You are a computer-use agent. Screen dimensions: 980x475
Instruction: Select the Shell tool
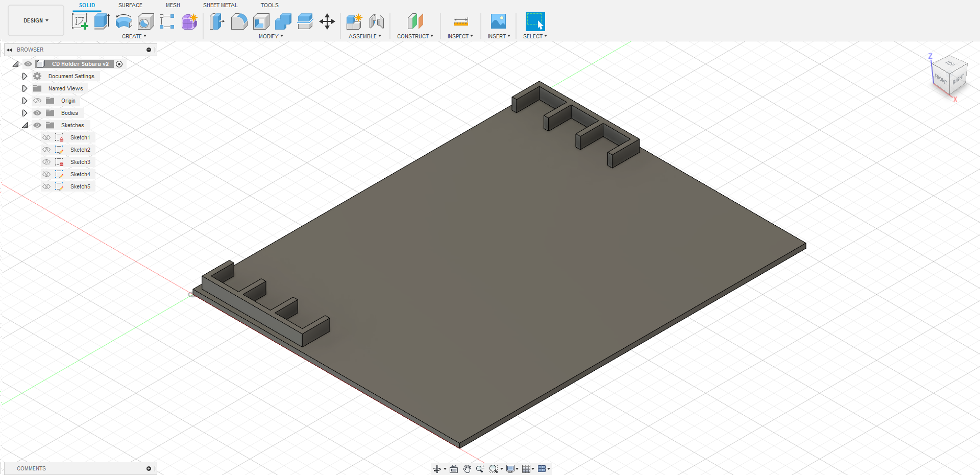(x=261, y=21)
